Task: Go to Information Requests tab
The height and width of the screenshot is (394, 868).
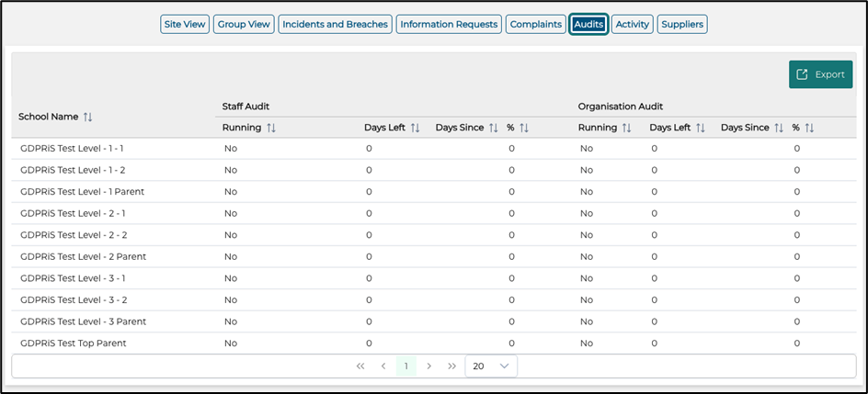Action: [x=449, y=24]
